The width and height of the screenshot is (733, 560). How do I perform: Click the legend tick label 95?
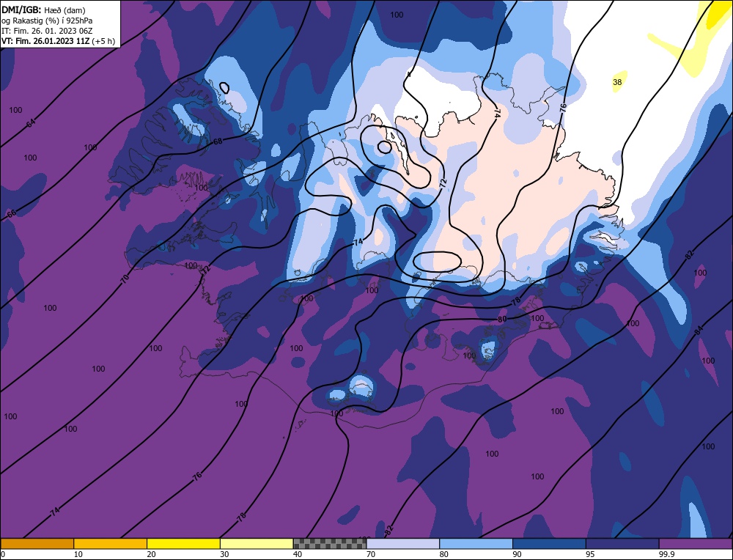tap(590, 554)
